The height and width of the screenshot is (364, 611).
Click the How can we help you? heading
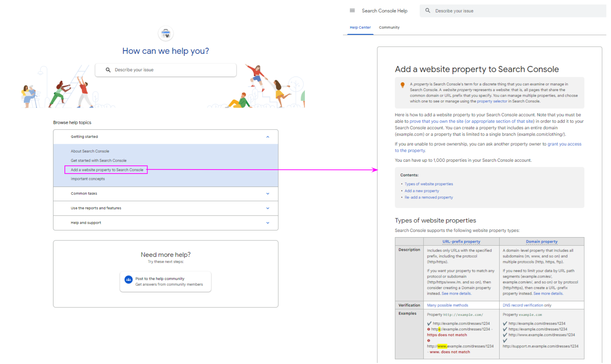[x=166, y=51]
